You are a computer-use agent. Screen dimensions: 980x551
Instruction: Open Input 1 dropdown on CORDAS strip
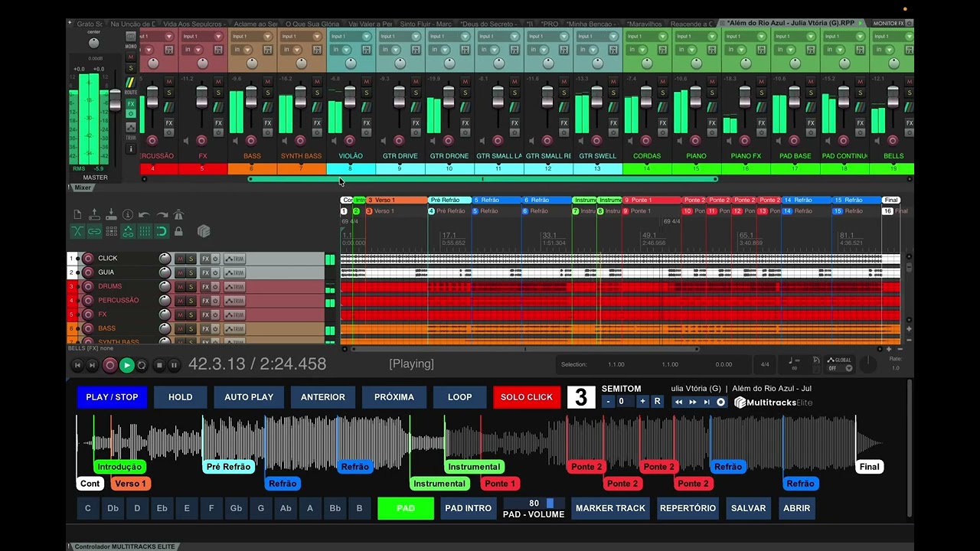pyautogui.click(x=647, y=36)
